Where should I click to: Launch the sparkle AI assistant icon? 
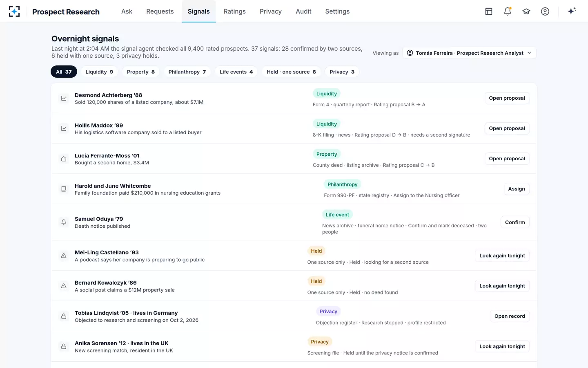click(x=572, y=11)
